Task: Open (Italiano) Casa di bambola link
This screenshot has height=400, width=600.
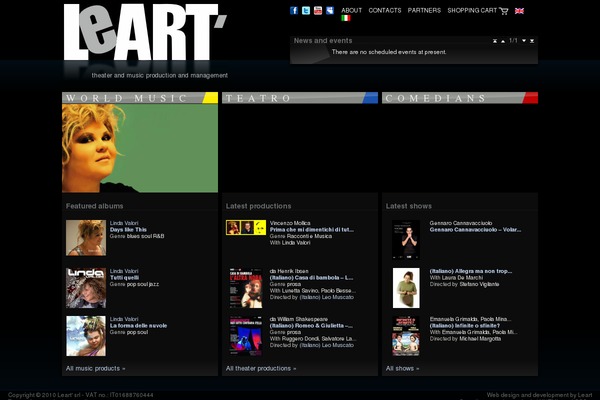Action: click(x=311, y=278)
